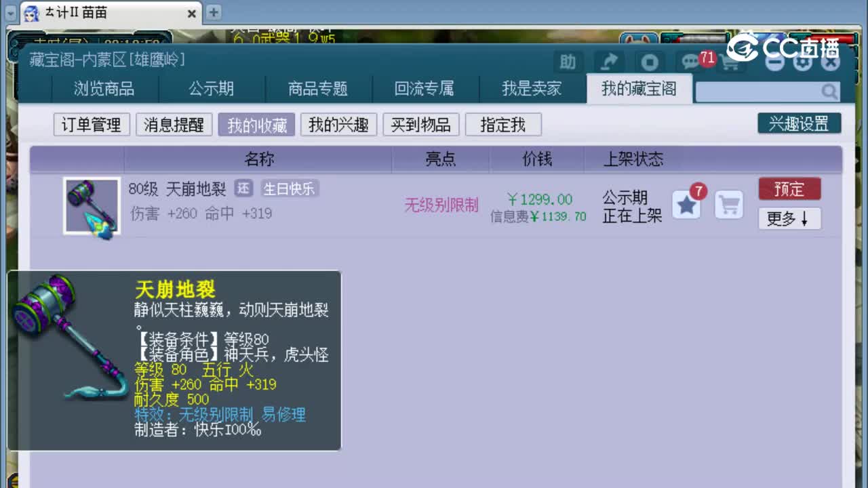The image size is (868, 488).
Task: Open the settings gear on the title bar
Action: [x=802, y=62]
